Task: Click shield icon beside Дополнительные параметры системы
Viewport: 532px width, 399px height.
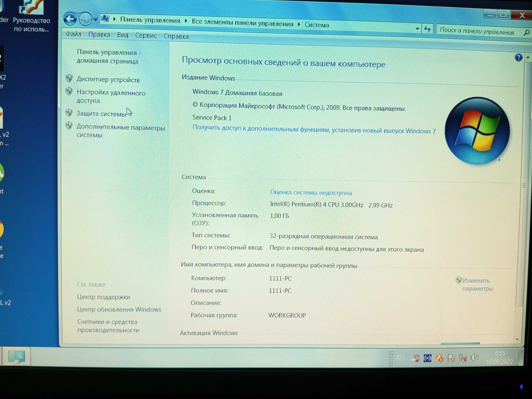Action: tap(69, 126)
